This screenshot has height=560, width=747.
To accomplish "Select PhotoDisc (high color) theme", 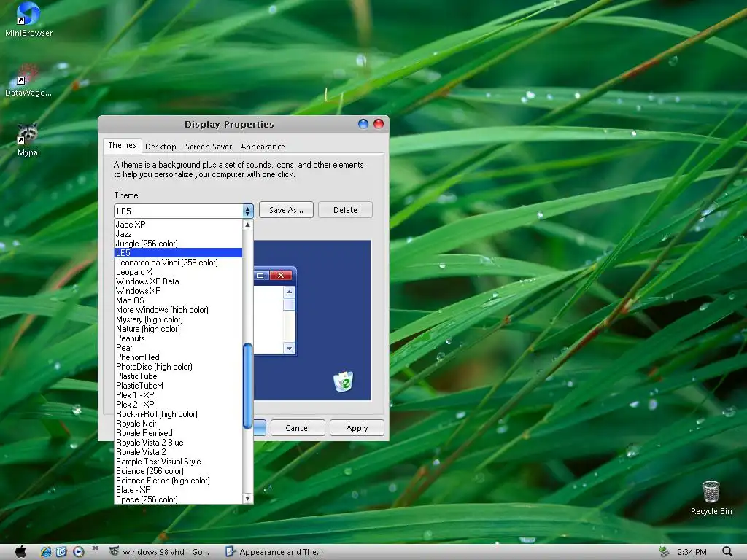I will (x=178, y=367).
